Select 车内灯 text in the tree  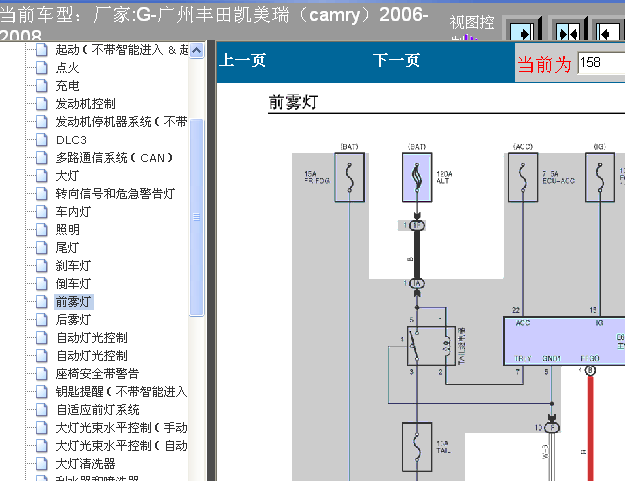73,212
